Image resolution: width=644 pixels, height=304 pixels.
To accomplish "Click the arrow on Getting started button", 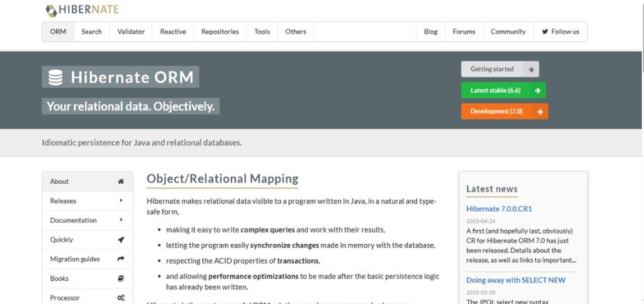I will [531, 69].
